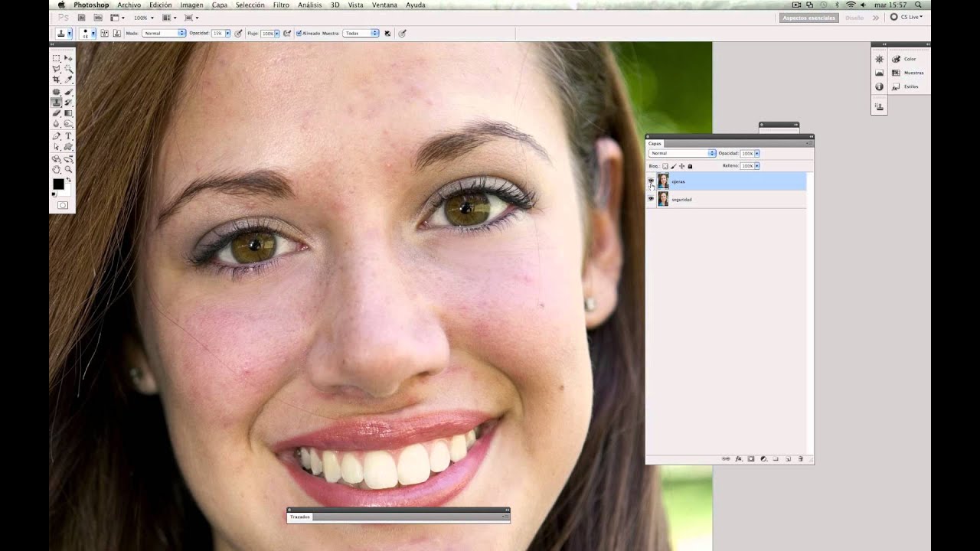
Task: Open the Modo dropdown in options bar
Action: [164, 34]
